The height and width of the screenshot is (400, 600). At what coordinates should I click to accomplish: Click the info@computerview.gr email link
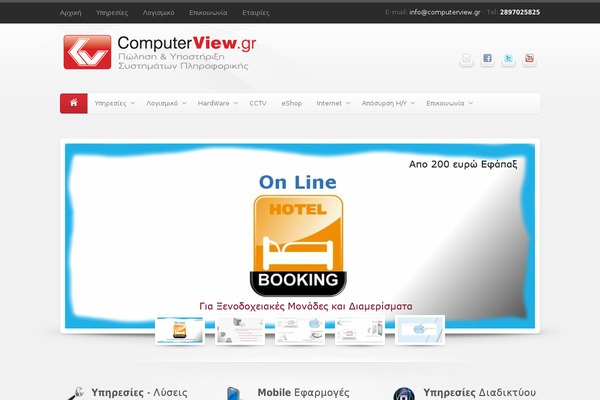pyautogui.click(x=445, y=12)
